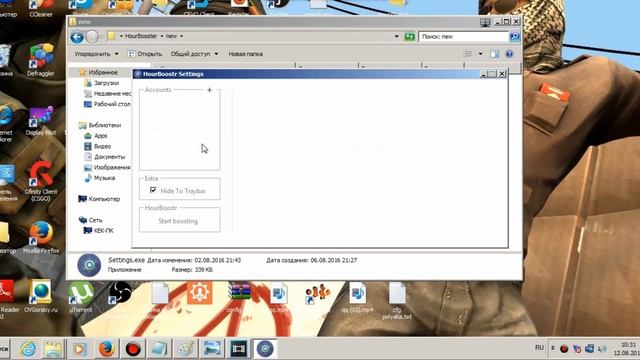Click the volume speaker tray icon
Viewport: 640px width, 360px height.
602,349
